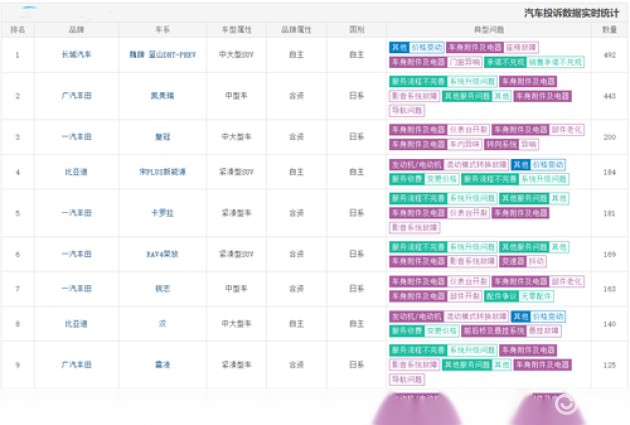Click the complaint count 443
This screenshot has height=425, width=630.
pyautogui.click(x=610, y=96)
